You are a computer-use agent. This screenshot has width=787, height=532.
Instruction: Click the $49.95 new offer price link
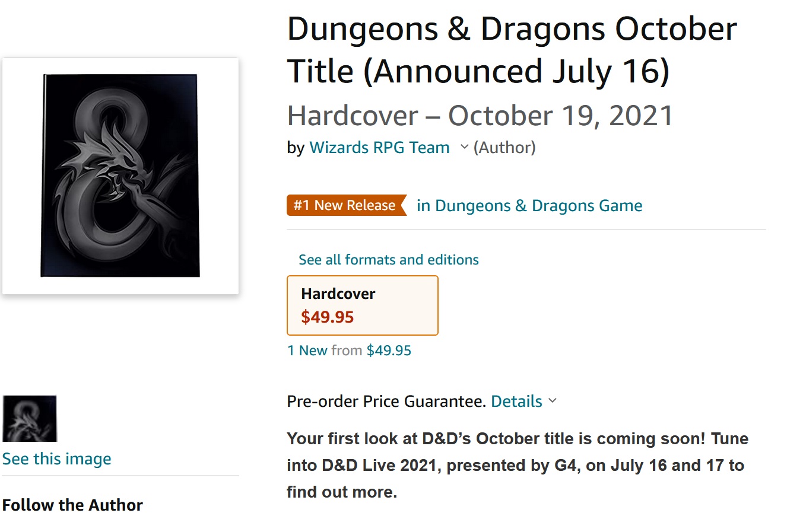(389, 351)
